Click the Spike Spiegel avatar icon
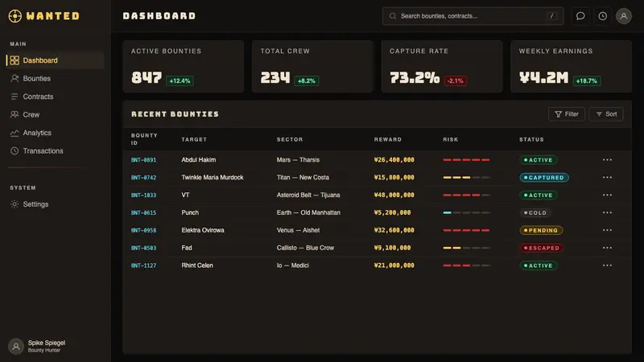Screen dimensions: 644x362 tap(16, 347)
